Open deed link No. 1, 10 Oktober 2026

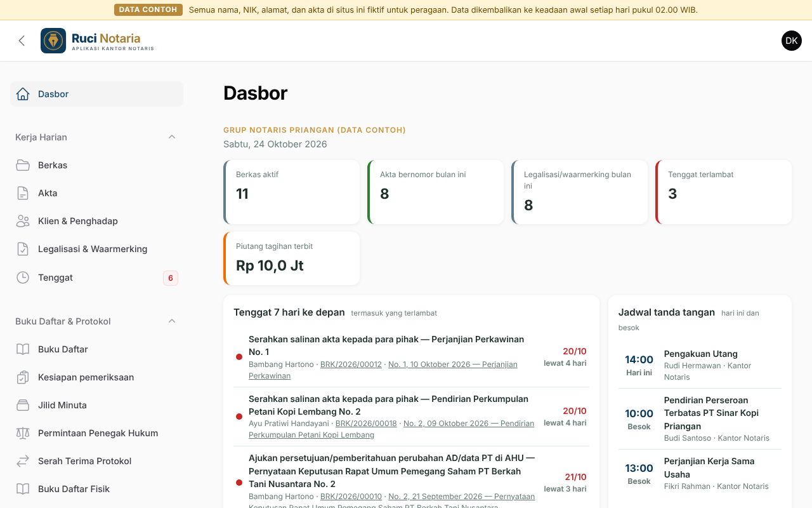pos(453,364)
